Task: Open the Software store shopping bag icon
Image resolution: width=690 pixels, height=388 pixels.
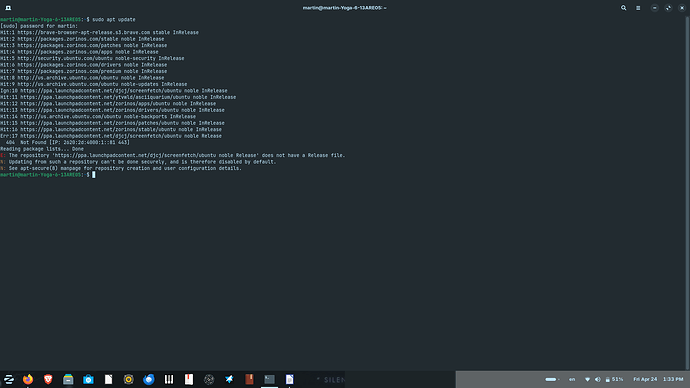Action: pyautogui.click(x=88, y=379)
